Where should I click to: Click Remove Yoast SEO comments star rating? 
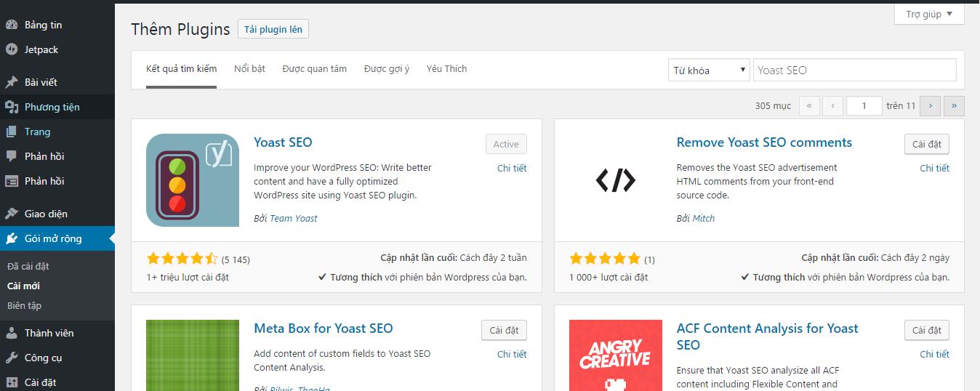[605, 259]
